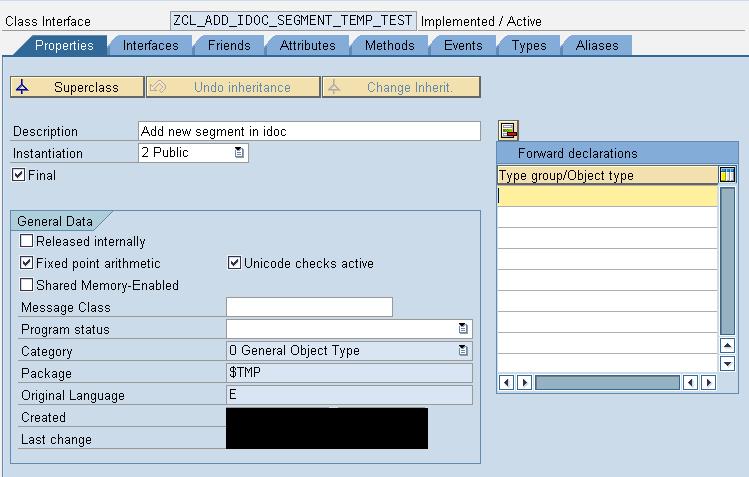Switch to the Methods tab
Viewport: 749px width, 477px height.
389,45
